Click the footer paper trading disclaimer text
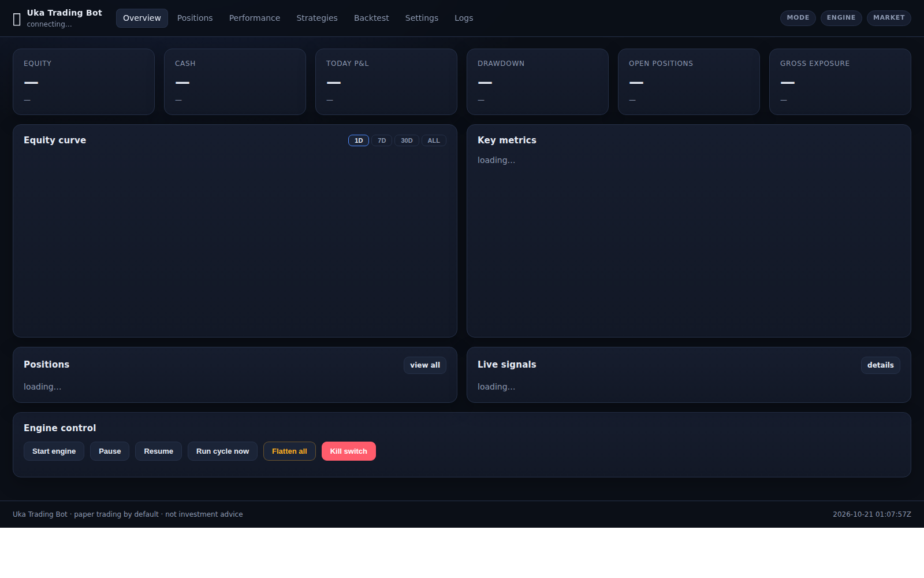Viewport: 924px width, 578px height. pos(128,514)
